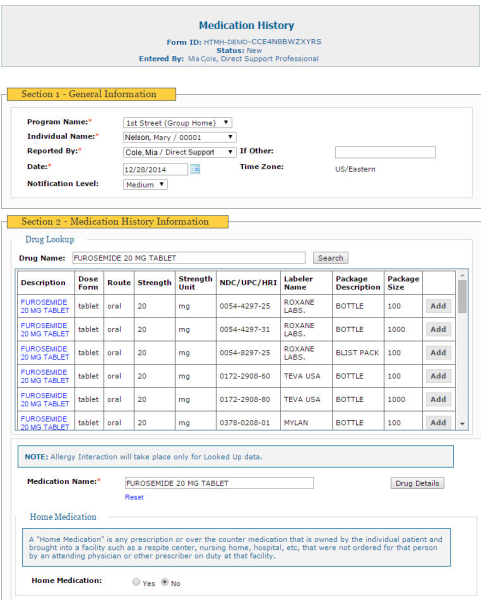481x600 pixels.
Task: Select No for Home Medication
Action: pyautogui.click(x=165, y=582)
